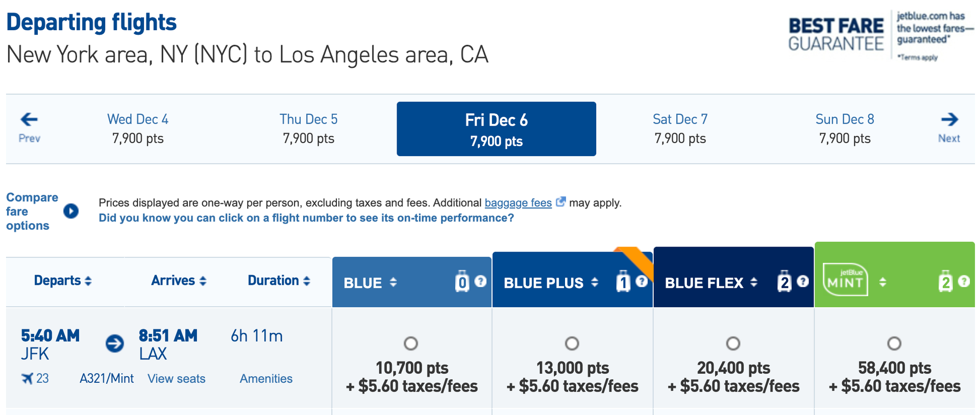Open the external link icon beside baggage fees
The width and height of the screenshot is (980, 415).
(x=560, y=202)
